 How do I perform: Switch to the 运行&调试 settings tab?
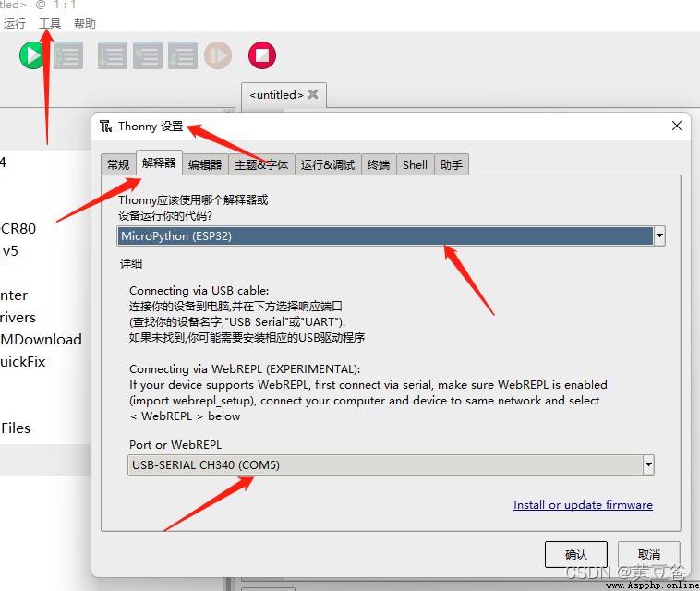point(328,164)
